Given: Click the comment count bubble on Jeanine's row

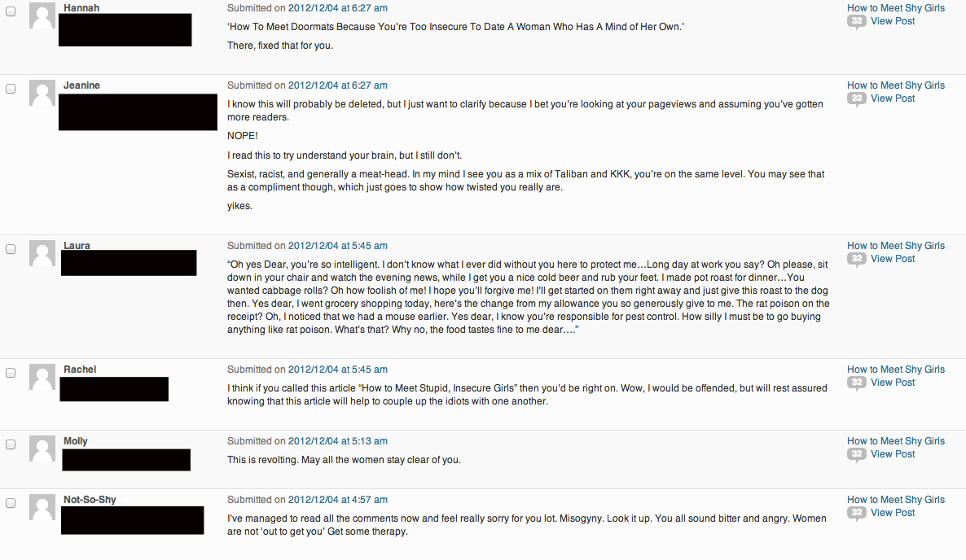Looking at the screenshot, I should tap(856, 99).
